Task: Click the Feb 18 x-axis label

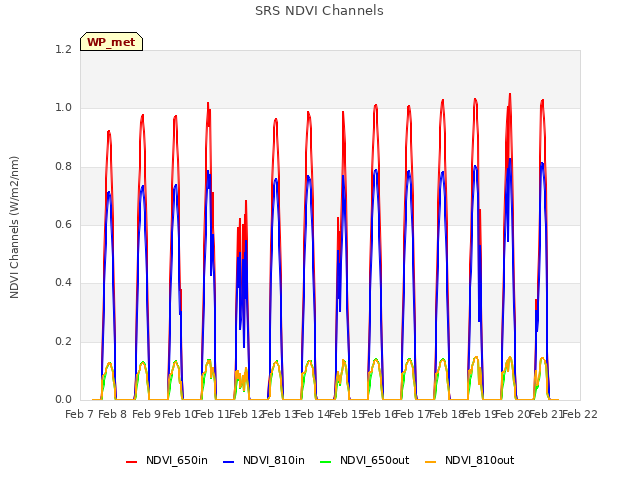Action: click(x=446, y=414)
